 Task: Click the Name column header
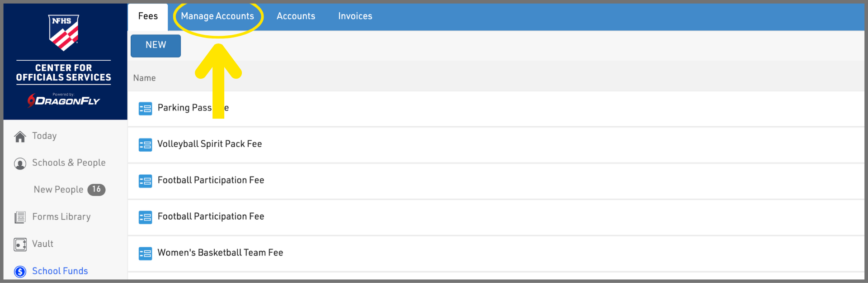pos(144,78)
